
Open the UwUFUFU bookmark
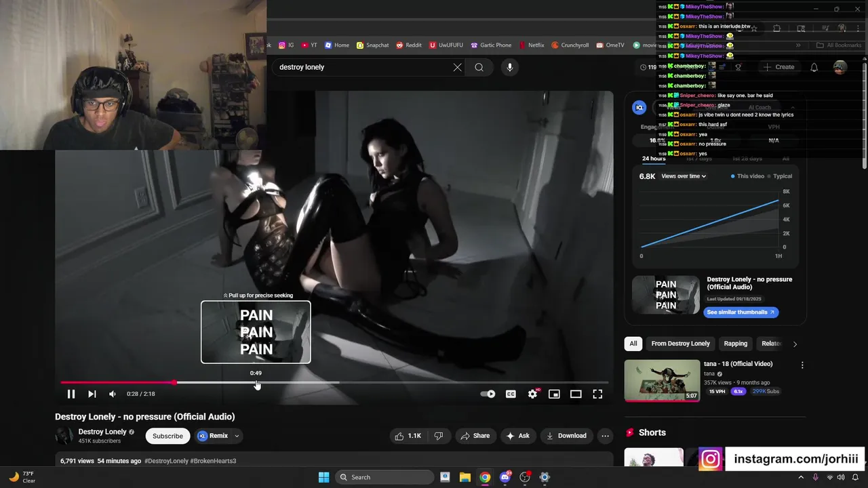pyautogui.click(x=446, y=45)
